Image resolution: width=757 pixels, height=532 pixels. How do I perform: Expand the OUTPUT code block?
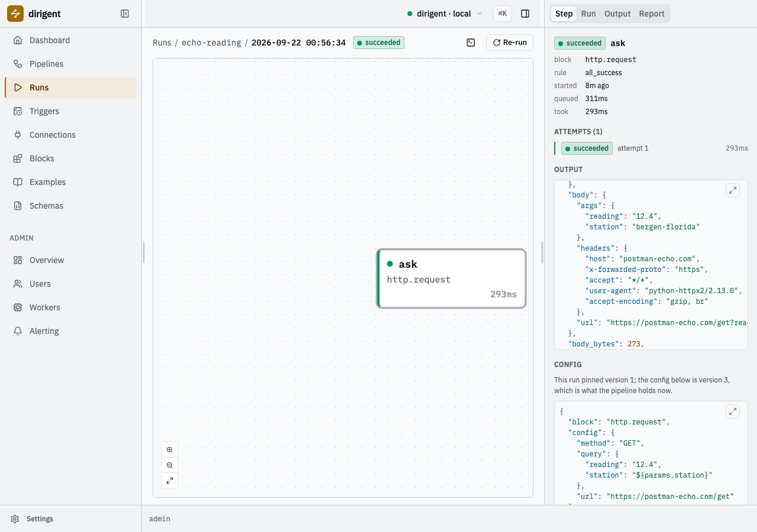pyautogui.click(x=733, y=190)
